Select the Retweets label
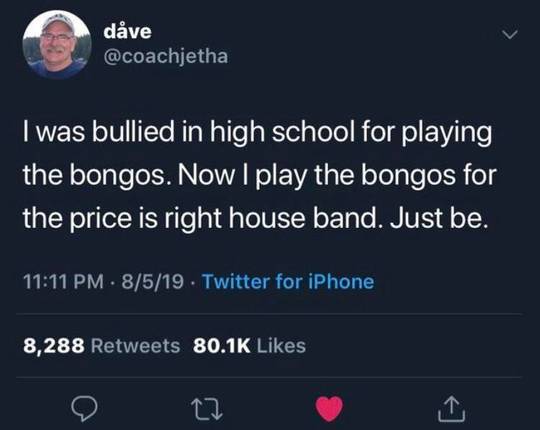Image resolution: width=540 pixels, height=430 pixels. pos(135,346)
